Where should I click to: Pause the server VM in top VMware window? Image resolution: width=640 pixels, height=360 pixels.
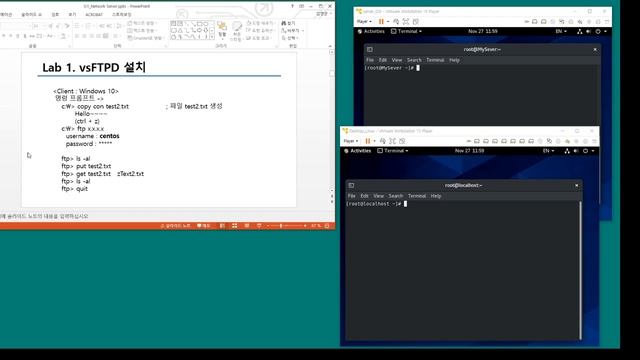click(381, 22)
